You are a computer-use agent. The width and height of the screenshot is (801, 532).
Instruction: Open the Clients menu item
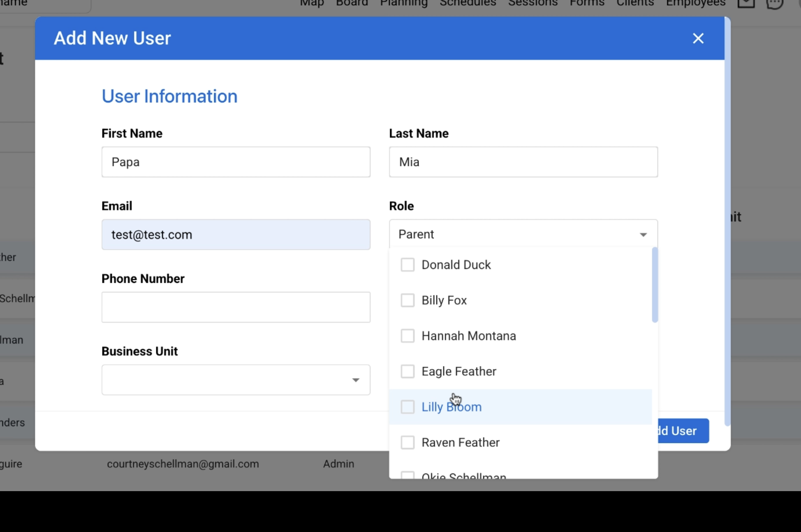(635, 3)
